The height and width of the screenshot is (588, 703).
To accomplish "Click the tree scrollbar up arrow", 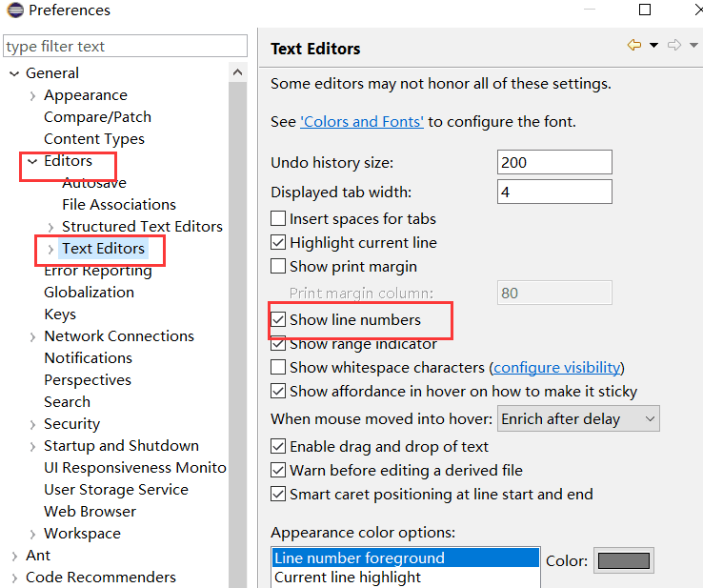I will tap(238, 72).
